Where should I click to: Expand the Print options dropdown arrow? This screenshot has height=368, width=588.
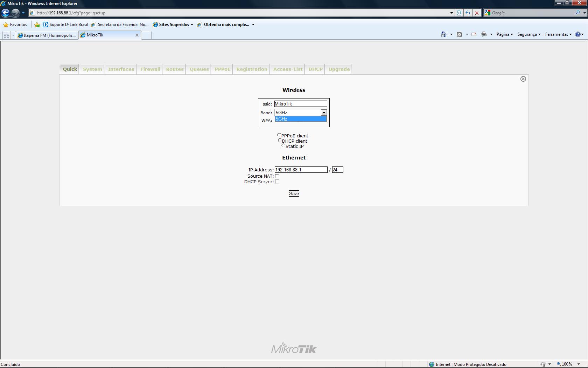pos(491,34)
